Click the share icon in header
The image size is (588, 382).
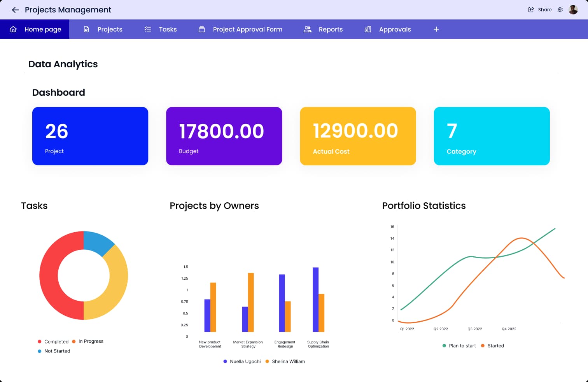click(531, 10)
